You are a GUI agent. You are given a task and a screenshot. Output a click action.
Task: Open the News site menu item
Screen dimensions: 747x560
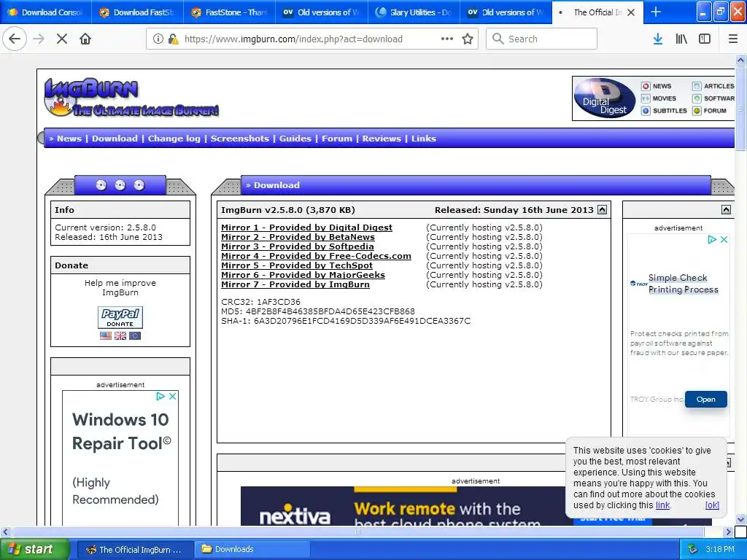click(x=69, y=139)
